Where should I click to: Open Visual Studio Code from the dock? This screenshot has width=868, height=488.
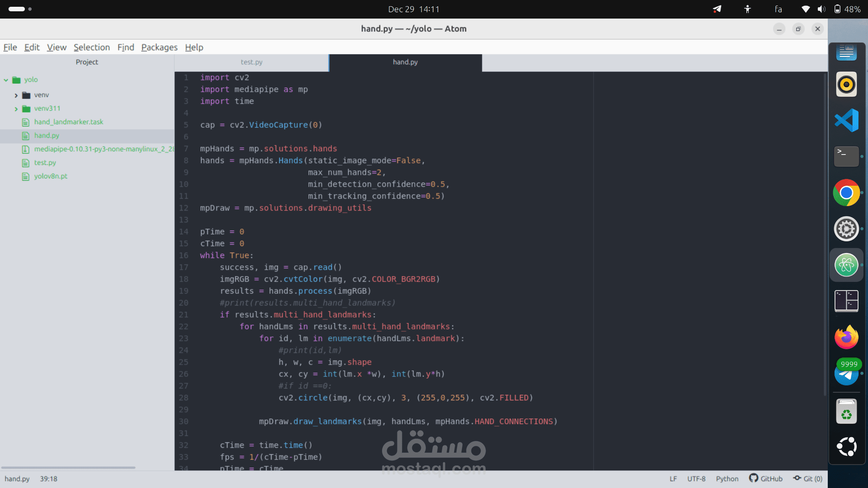846,120
